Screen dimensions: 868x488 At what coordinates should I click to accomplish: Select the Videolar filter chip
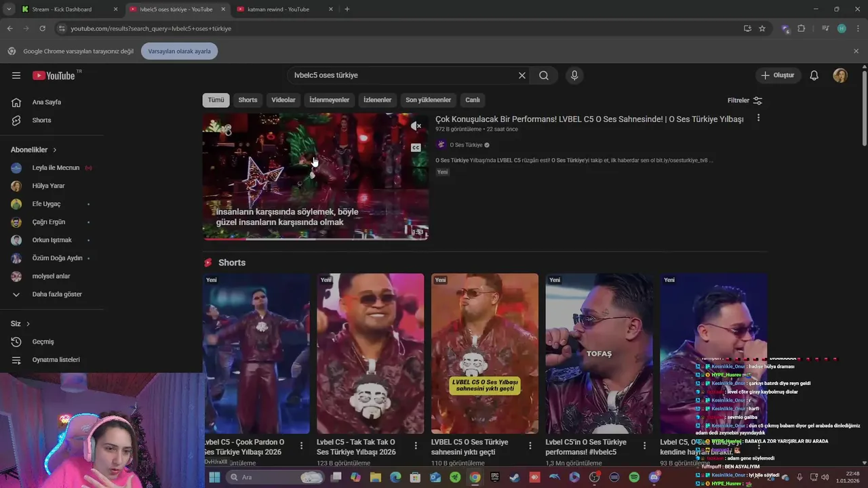click(283, 100)
